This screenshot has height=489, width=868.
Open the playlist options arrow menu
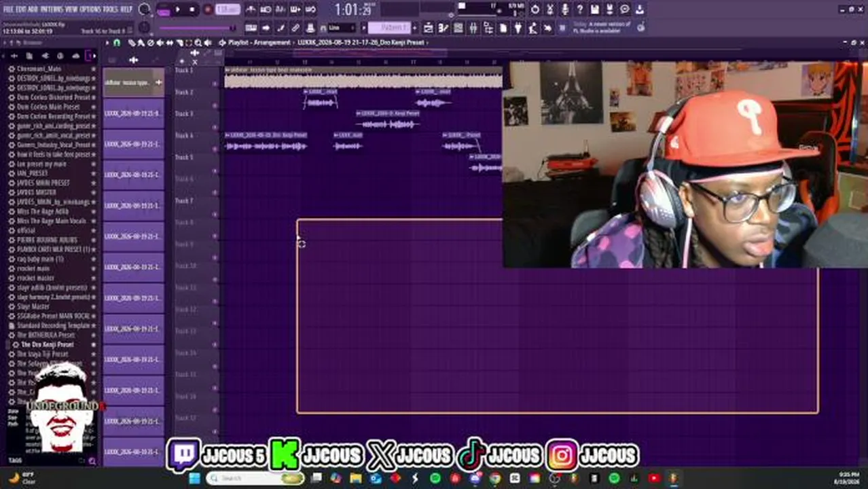[x=107, y=43]
